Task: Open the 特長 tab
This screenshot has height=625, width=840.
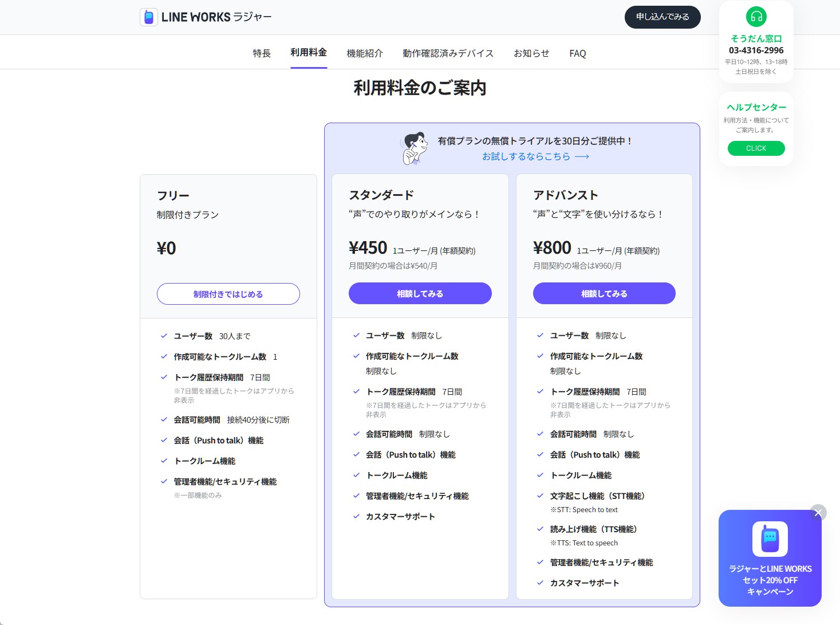Action: click(x=262, y=53)
